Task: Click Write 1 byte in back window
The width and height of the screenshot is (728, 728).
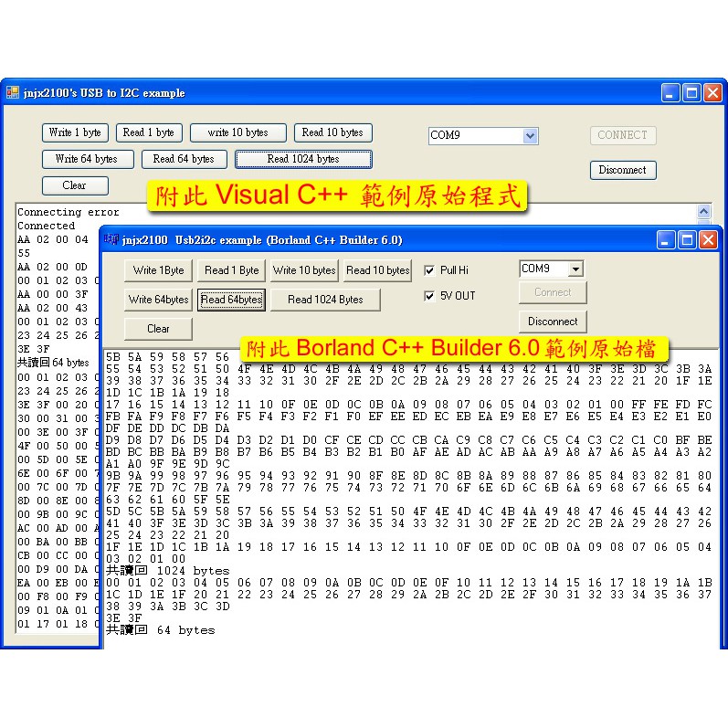Action: [75, 132]
